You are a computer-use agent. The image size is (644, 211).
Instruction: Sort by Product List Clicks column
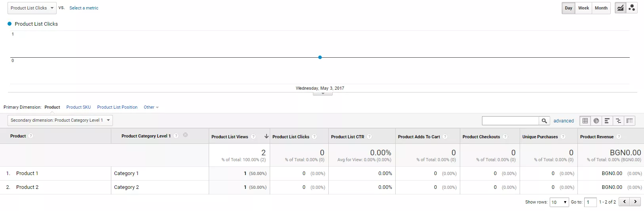tap(291, 137)
